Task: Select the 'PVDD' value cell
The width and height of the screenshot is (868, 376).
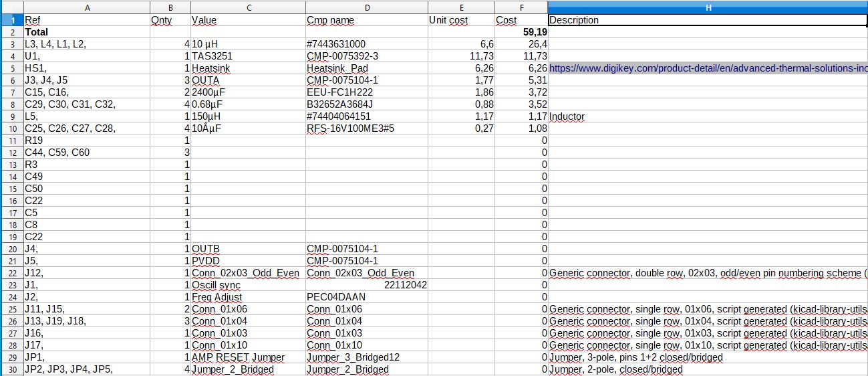Action: (x=248, y=261)
